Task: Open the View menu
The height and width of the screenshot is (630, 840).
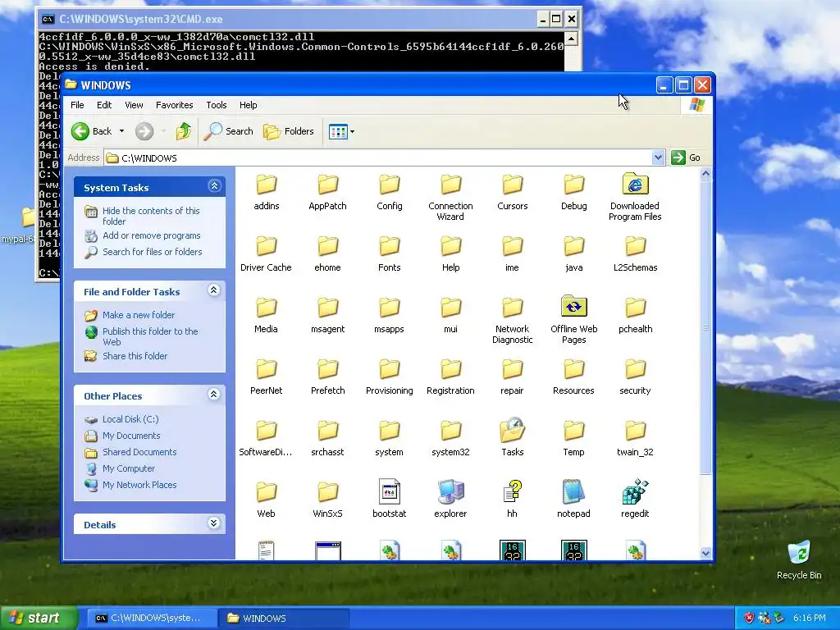Action: [134, 105]
